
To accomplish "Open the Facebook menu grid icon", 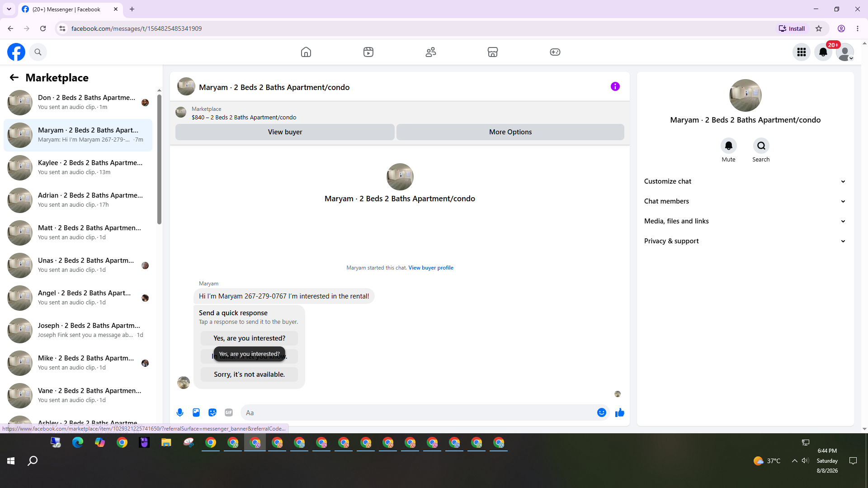I will pos(802,52).
